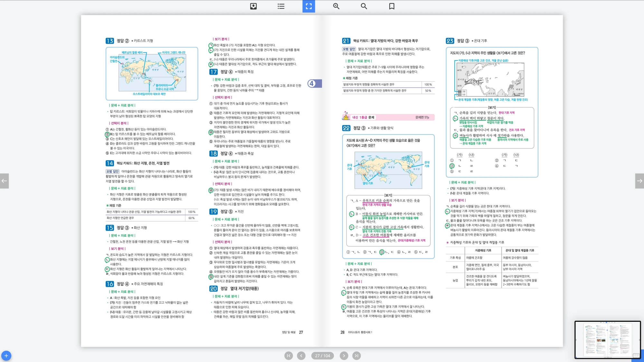Click the 27 / 104 page indicator

pos(322,356)
